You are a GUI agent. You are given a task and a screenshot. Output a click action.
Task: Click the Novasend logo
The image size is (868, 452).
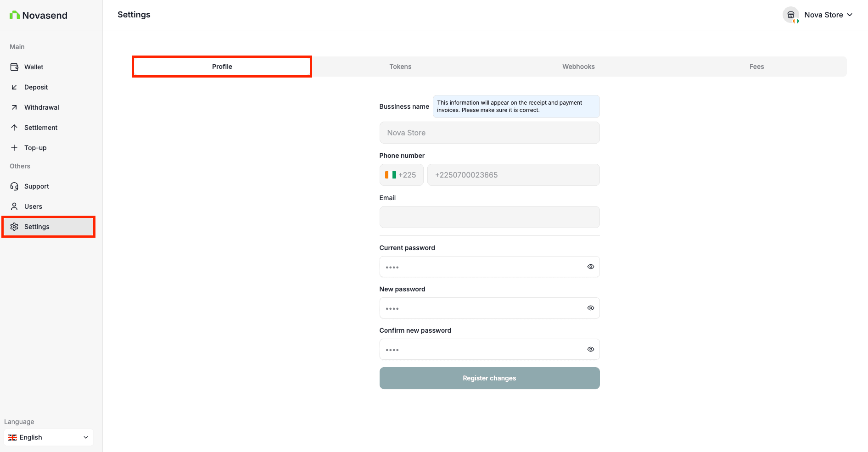pyautogui.click(x=39, y=15)
